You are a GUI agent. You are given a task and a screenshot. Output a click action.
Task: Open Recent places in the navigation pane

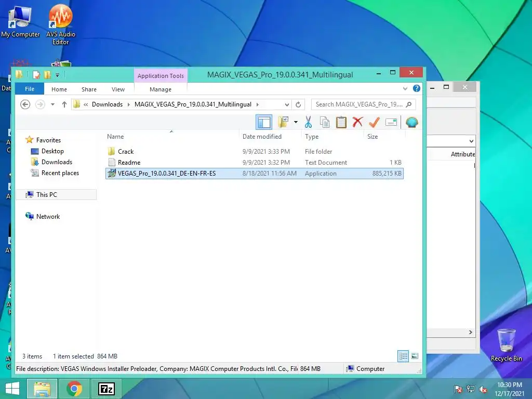click(x=60, y=172)
